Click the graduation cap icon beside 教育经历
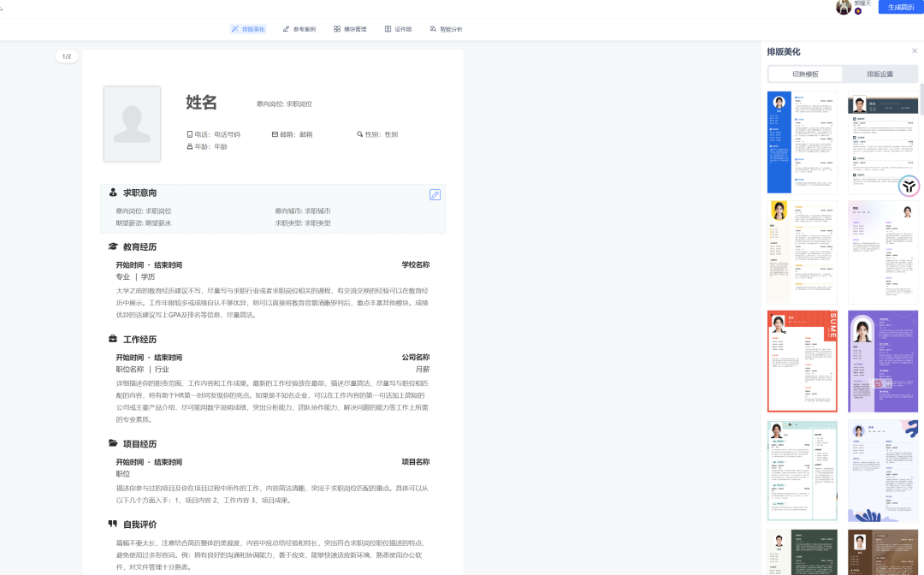Viewport: 924px width, 575px height. (113, 246)
